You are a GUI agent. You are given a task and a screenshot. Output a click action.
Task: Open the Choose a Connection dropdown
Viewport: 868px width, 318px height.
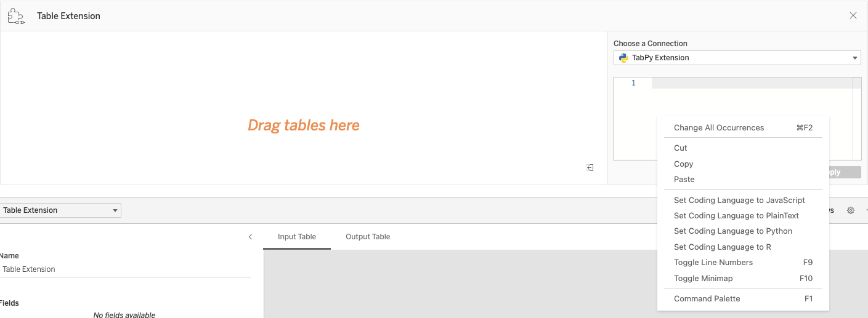(x=737, y=58)
